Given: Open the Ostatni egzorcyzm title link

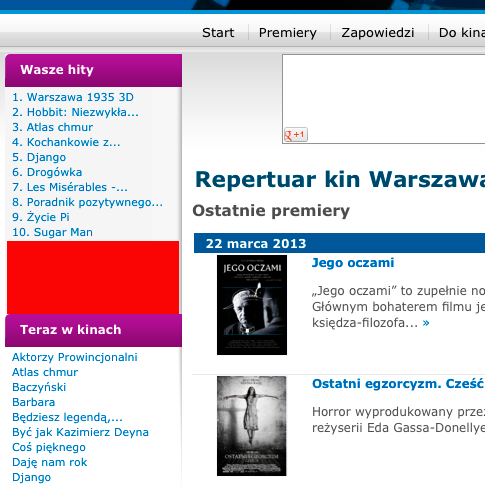Looking at the screenshot, I should [398, 384].
